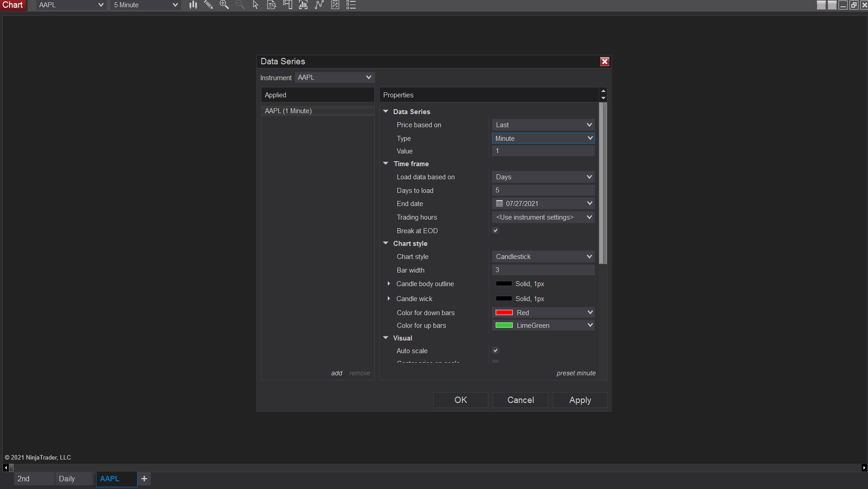Click the Candle body outline black swatch
This screenshot has width=868, height=489.
504,284
